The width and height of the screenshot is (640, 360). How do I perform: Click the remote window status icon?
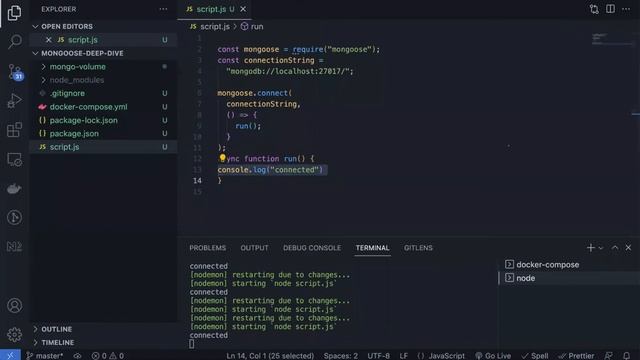pos(10,356)
